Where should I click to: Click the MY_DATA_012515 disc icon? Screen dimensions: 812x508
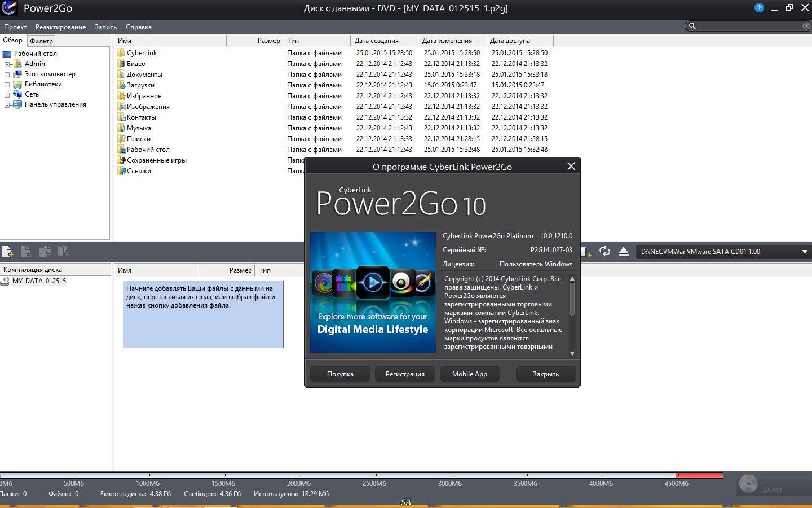click(x=5, y=281)
